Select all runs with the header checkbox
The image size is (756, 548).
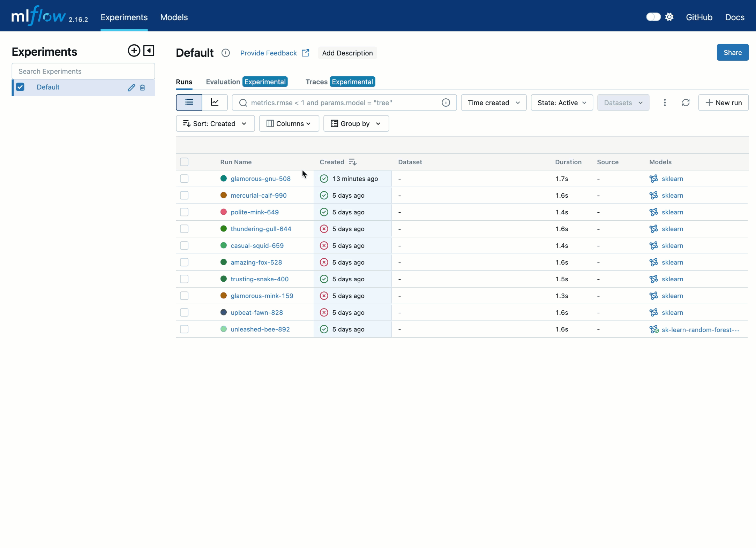[x=184, y=162]
